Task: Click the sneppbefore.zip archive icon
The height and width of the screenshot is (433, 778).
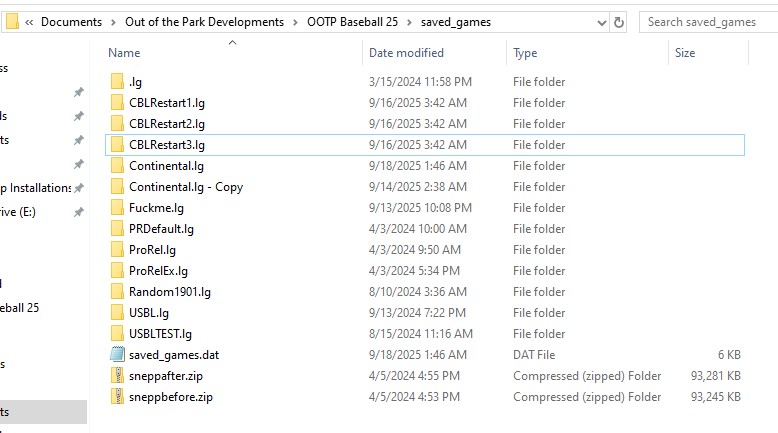Action: [x=116, y=397]
